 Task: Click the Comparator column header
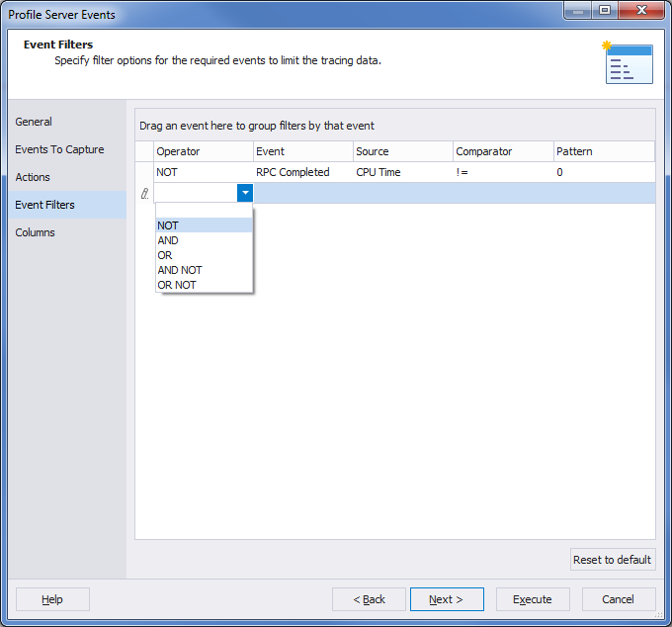click(x=504, y=151)
